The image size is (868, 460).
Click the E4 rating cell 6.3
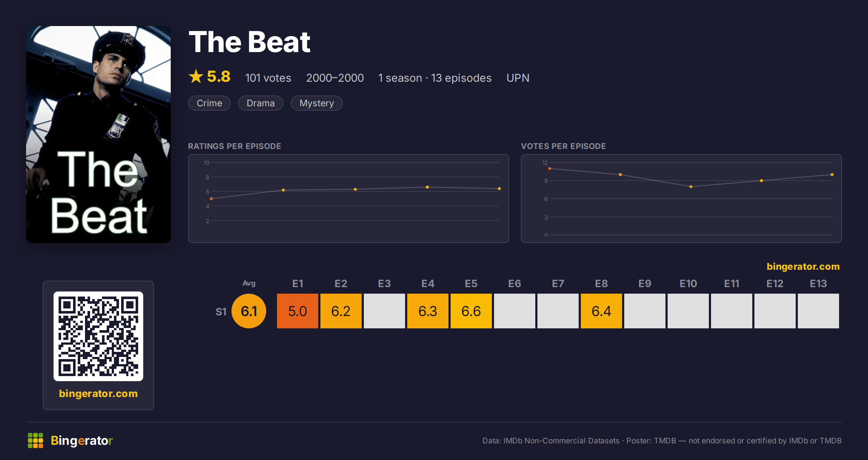[428, 311]
